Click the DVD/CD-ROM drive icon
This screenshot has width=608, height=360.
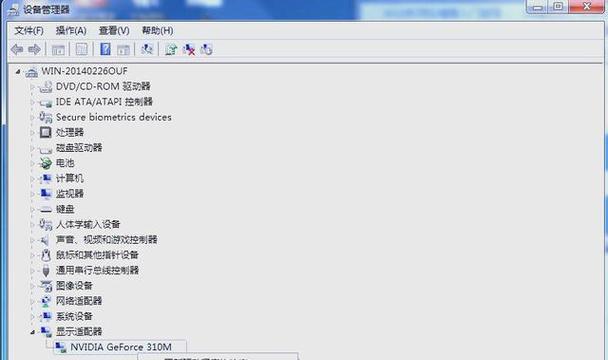pos(46,87)
